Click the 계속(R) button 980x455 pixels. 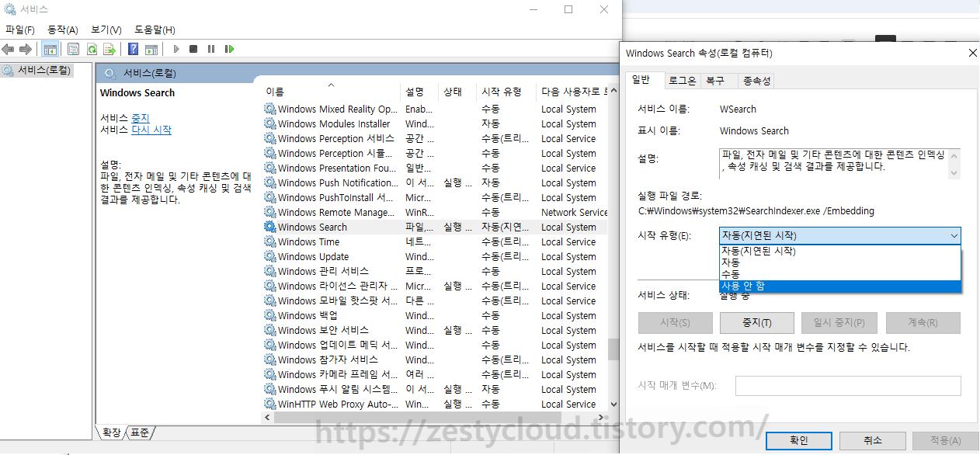923,323
